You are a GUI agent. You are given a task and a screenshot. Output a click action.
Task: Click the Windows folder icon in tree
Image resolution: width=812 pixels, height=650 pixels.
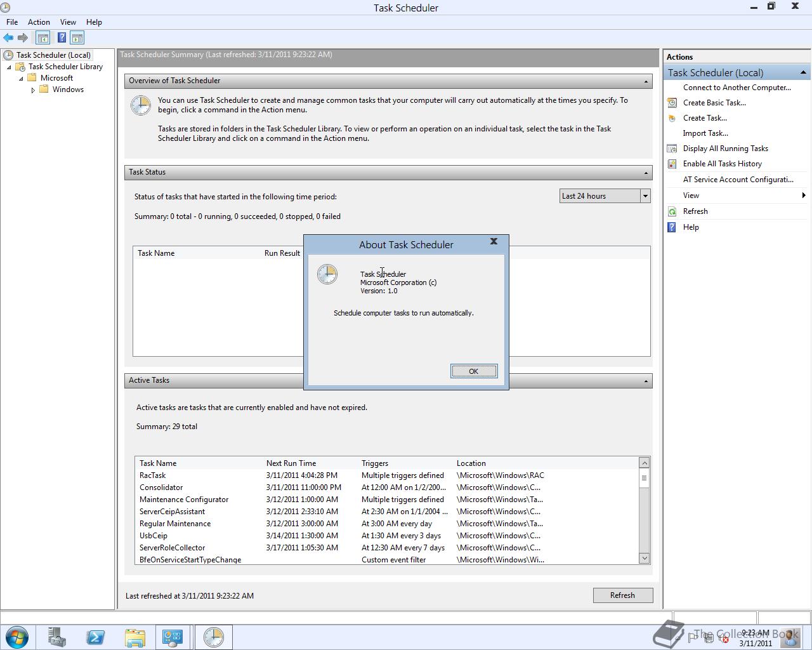click(x=44, y=90)
